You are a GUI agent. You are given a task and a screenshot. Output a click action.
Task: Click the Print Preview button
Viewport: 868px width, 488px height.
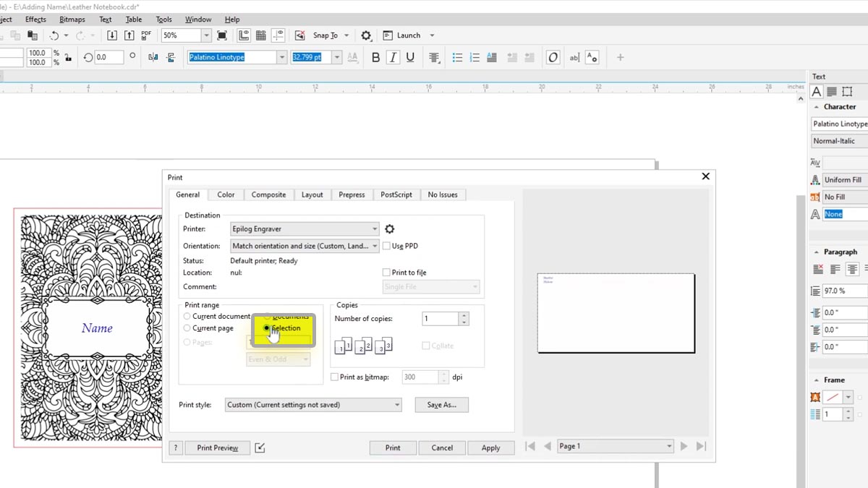217,448
